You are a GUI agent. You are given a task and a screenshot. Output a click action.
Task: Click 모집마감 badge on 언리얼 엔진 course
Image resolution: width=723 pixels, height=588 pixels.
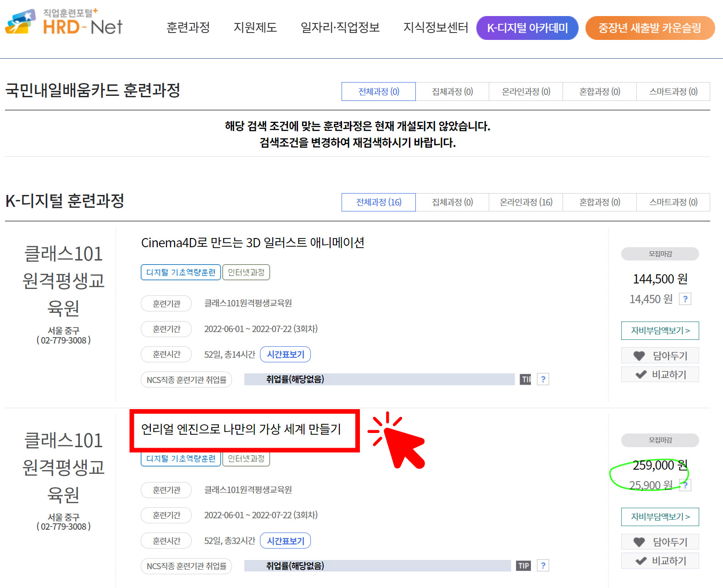pyautogui.click(x=660, y=440)
